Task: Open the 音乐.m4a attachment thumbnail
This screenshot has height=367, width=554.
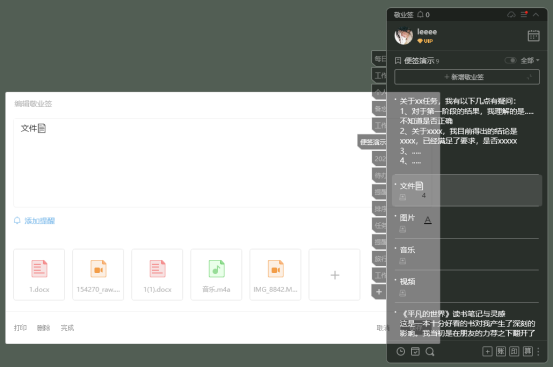Action: click(216, 275)
